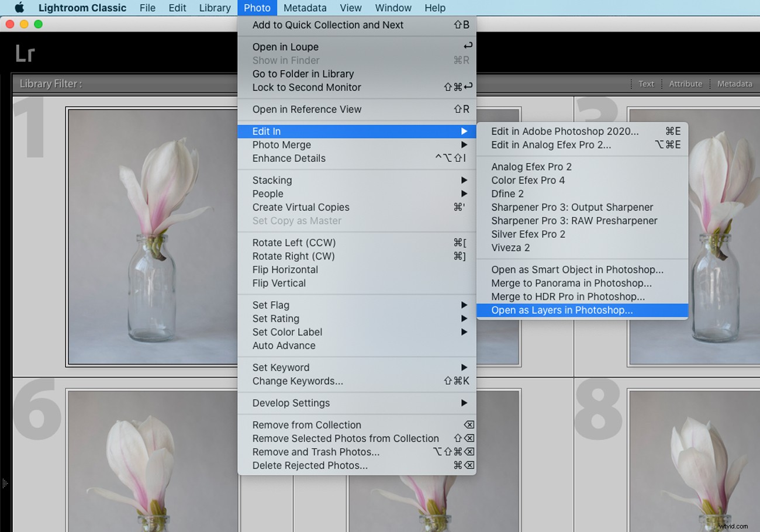Choose "Color Efex Pro 4"

pos(527,180)
